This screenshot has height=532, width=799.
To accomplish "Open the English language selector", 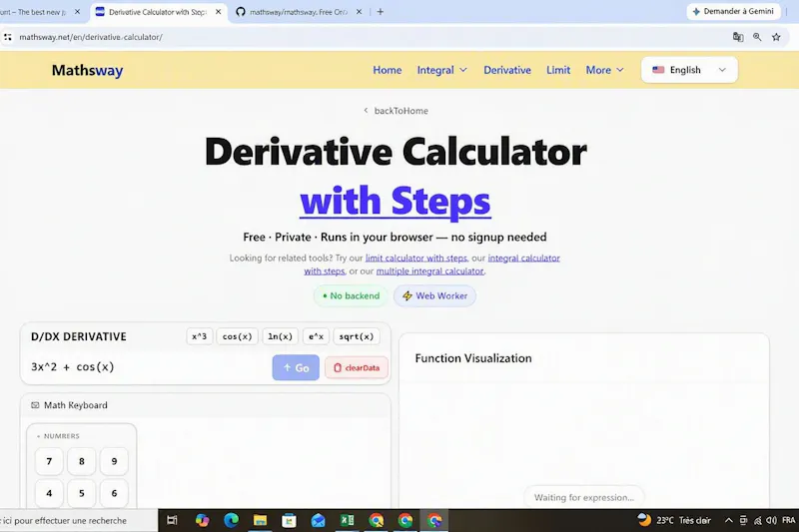I will (689, 70).
